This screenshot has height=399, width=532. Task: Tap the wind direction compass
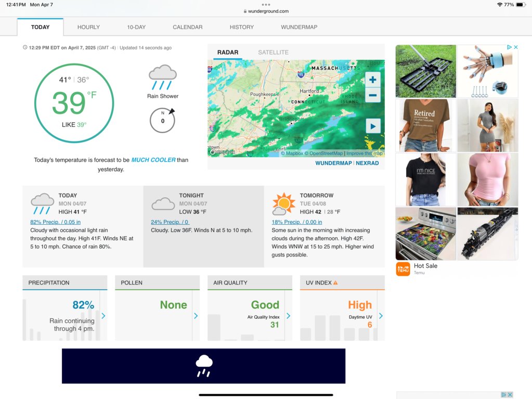[x=163, y=120]
